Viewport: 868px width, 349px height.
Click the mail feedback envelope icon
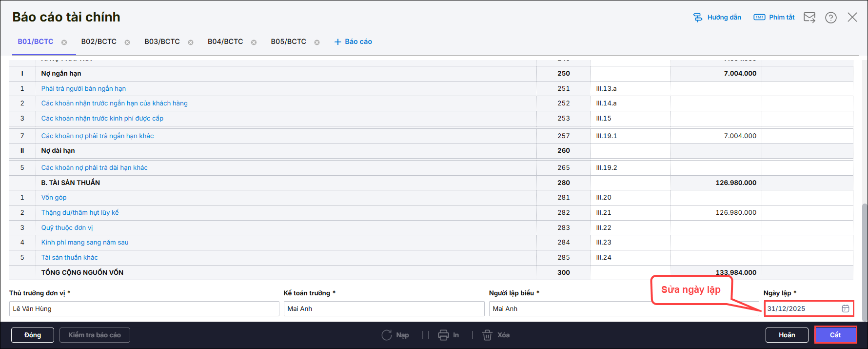click(x=809, y=18)
